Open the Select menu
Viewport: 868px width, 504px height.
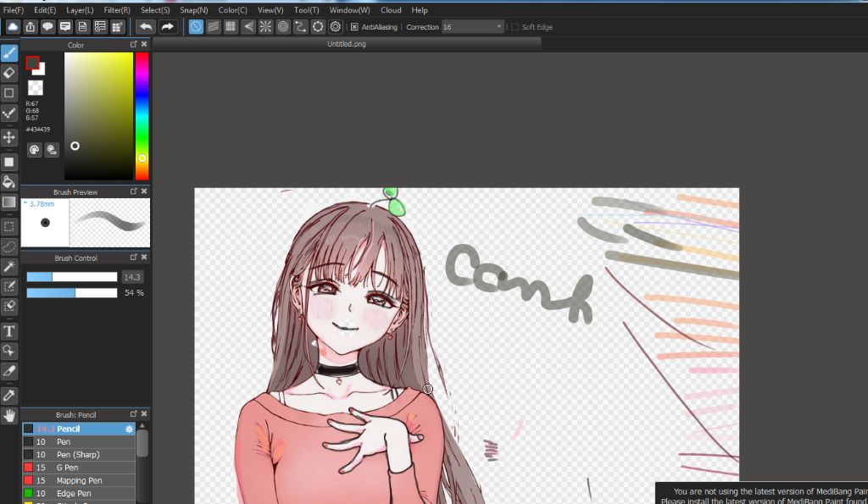coord(155,10)
